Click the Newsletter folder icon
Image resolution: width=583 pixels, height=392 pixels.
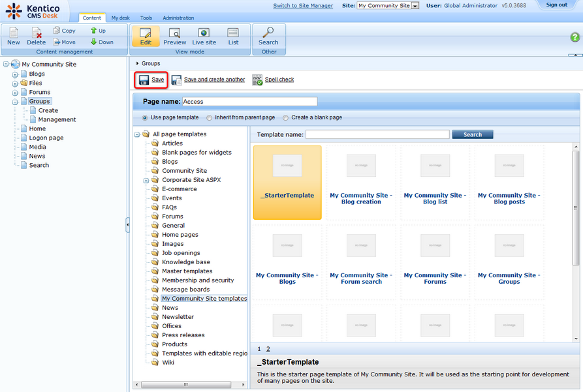tap(155, 316)
